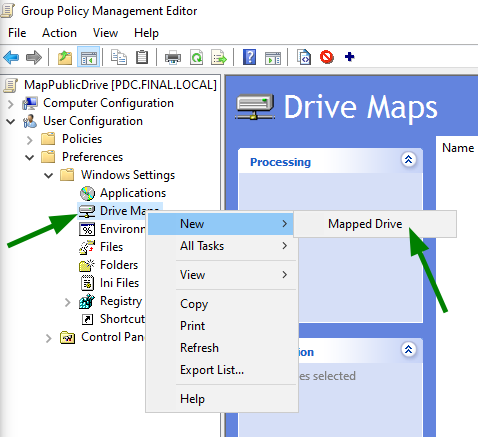Choose Refresh in the context menu
Image resolution: width=478 pixels, height=437 pixels.
[x=221, y=348]
